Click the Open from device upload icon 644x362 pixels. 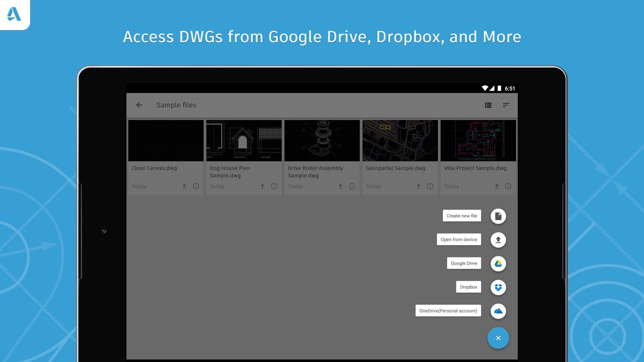click(498, 240)
